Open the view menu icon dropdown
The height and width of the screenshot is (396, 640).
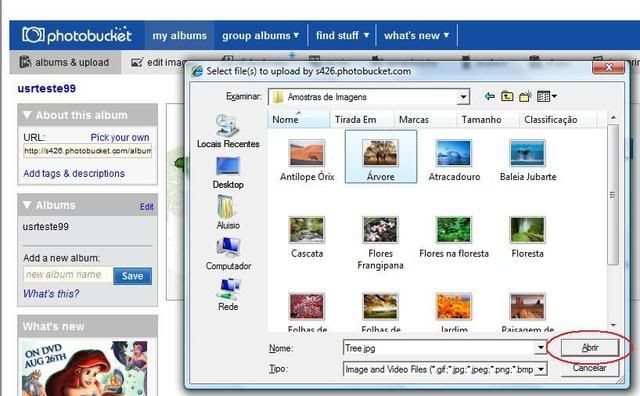click(547, 96)
